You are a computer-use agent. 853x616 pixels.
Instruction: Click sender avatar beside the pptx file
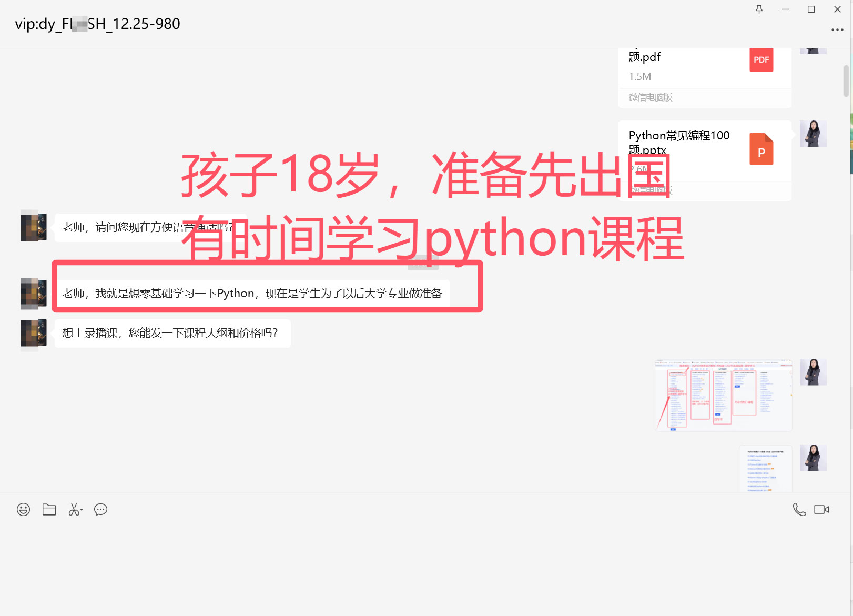(813, 134)
